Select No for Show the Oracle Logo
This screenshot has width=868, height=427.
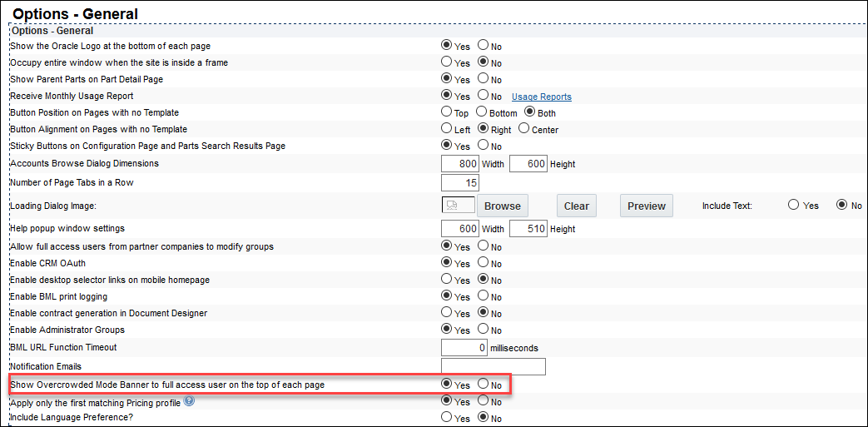click(x=484, y=45)
